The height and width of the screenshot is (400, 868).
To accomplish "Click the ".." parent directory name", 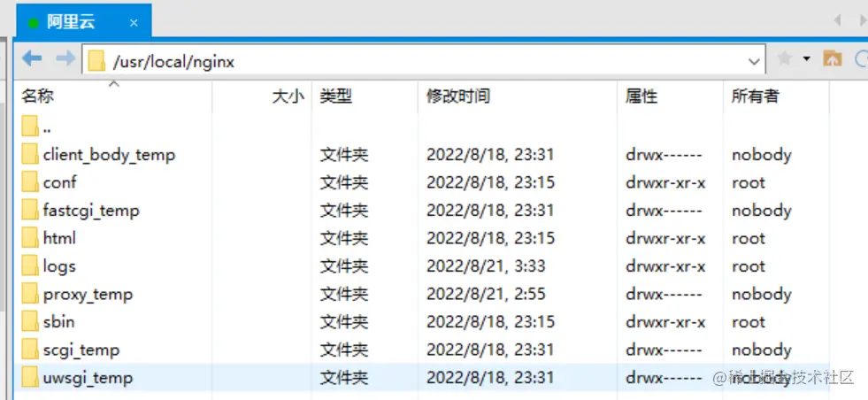I will 47,131.
